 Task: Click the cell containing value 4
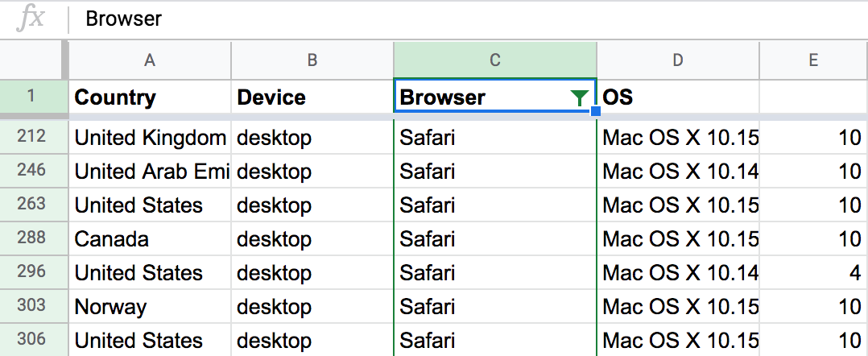(813, 273)
